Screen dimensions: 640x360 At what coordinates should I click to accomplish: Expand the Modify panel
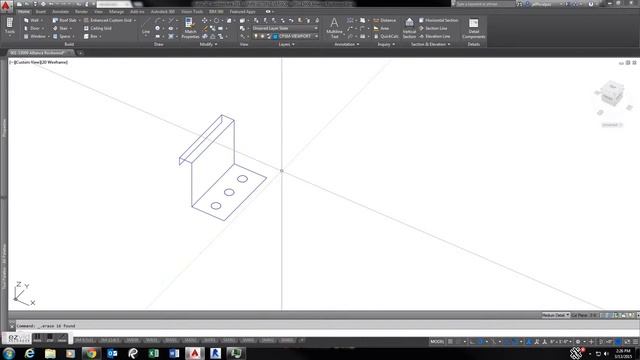pos(208,44)
